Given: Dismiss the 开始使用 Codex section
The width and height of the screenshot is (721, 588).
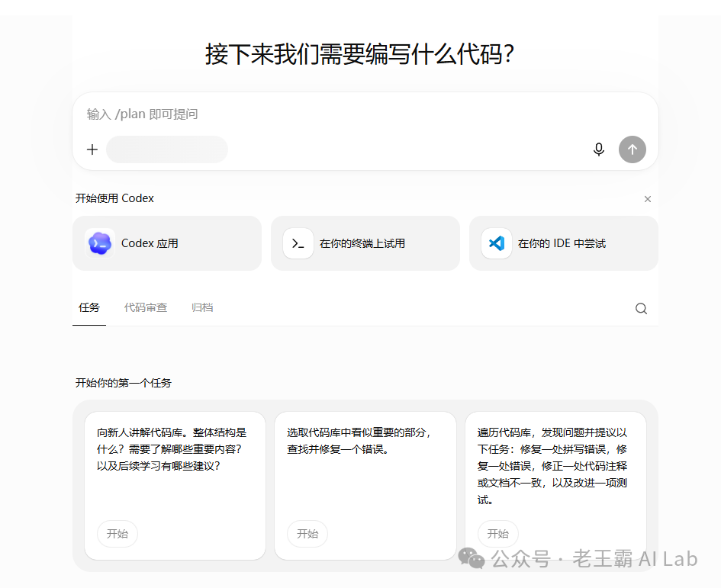Looking at the screenshot, I should coord(648,199).
